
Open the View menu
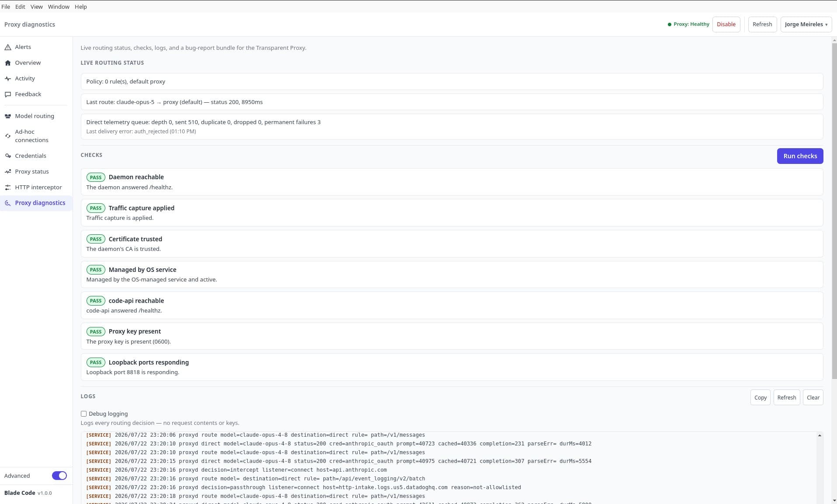[x=37, y=7]
